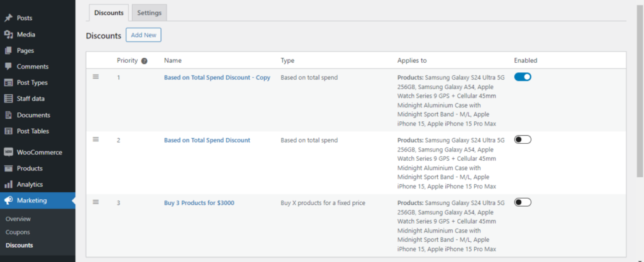Select the Discounts tab
This screenshot has height=262, width=644.
click(109, 13)
